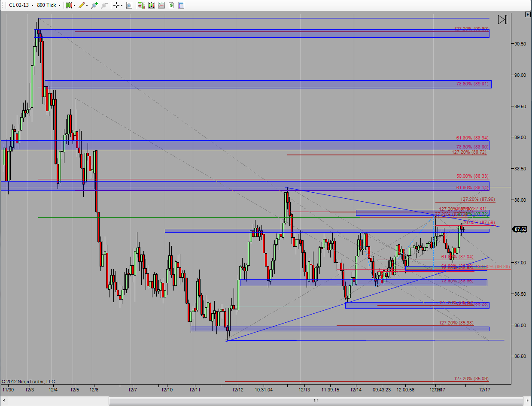532x406 pixels.
Task: Click the 12:00:56 time axis label
Action: click(x=406, y=390)
